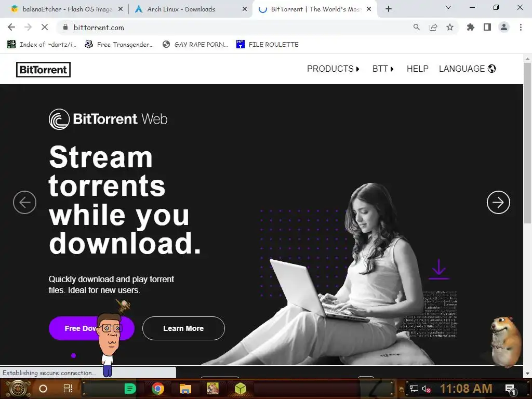Expand the BTT menu
Viewport: 532px width, 399px height.
383,69
